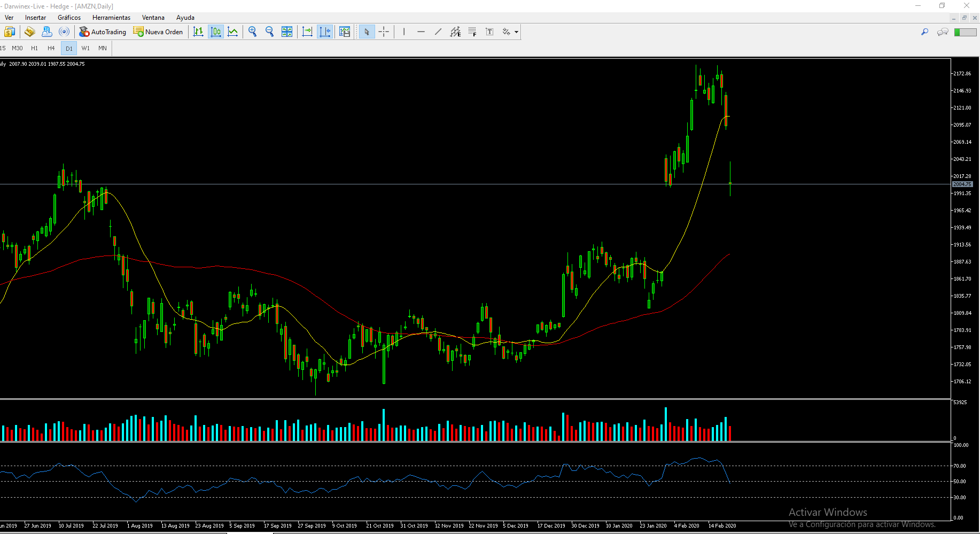Open the trading Signals icon
The height and width of the screenshot is (534, 980).
pos(64,32)
